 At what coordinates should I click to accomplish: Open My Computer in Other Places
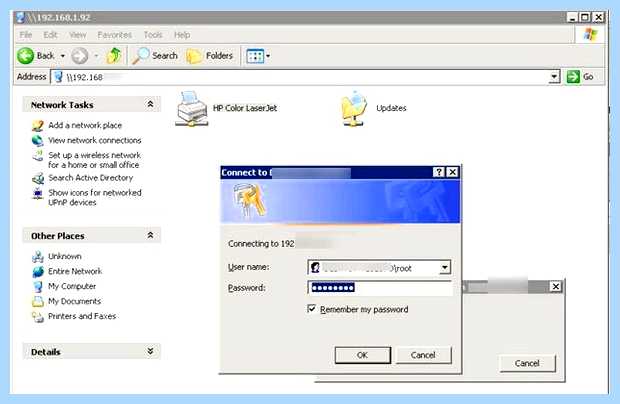[x=72, y=286]
